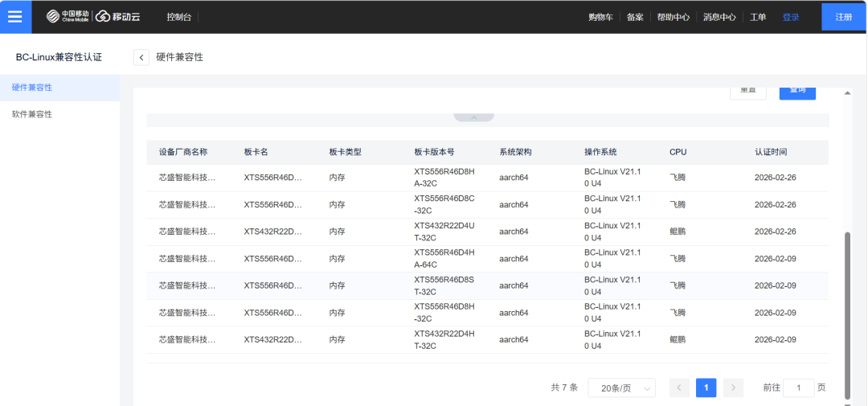Click date 2026-02-26 in XTS556R46D8HA-32C row

coord(775,178)
